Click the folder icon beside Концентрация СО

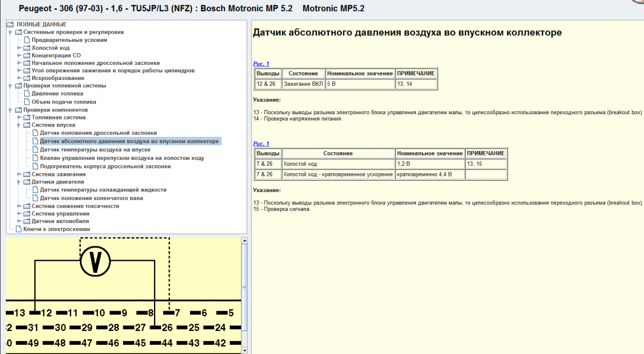tap(27, 55)
